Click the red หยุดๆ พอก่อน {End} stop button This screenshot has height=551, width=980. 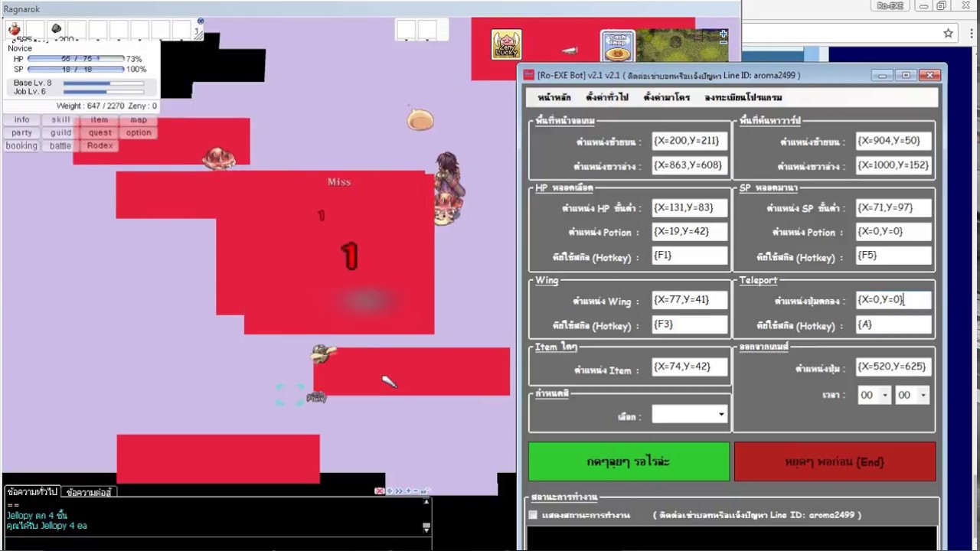click(835, 461)
